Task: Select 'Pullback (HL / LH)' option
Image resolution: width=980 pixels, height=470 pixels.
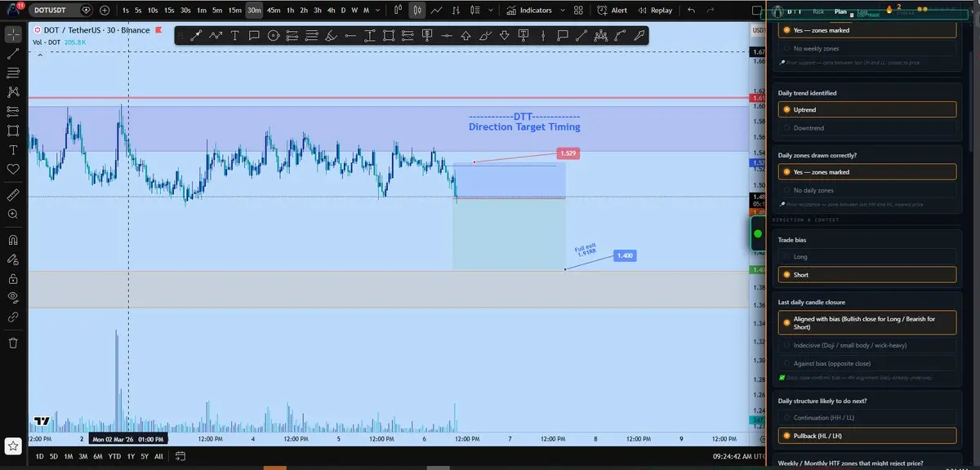Action: [x=866, y=436]
